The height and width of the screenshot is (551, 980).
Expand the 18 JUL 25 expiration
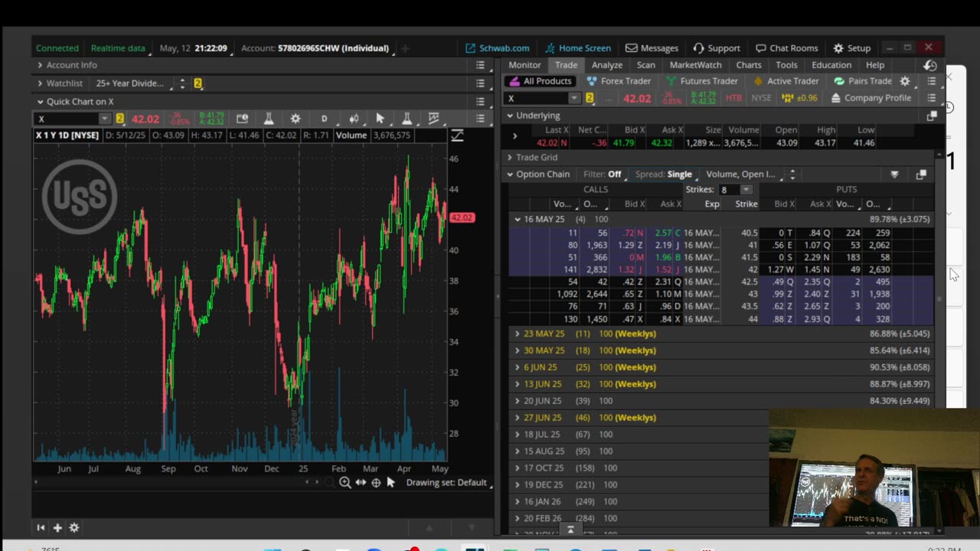[x=518, y=435]
